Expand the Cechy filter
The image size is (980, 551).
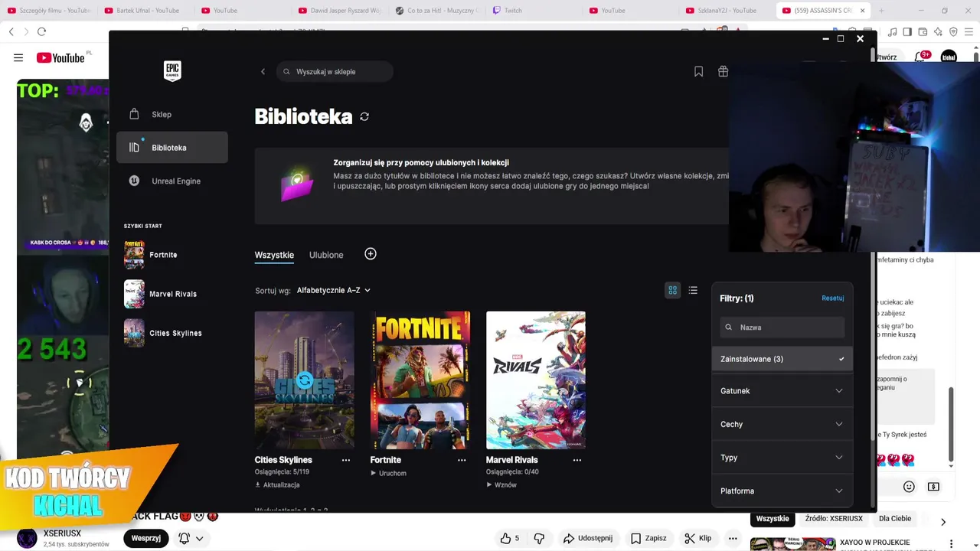782,424
